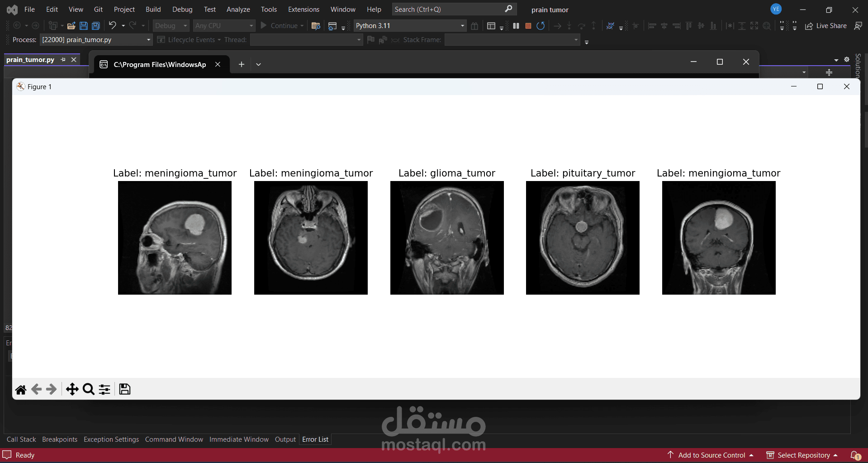Open the Debug menu

182,10
